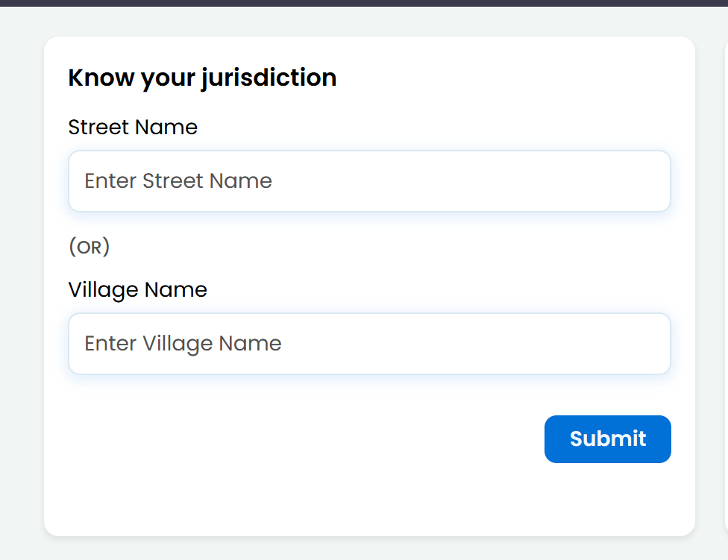
Task: Click the Village Name field label
Action: [137, 289]
